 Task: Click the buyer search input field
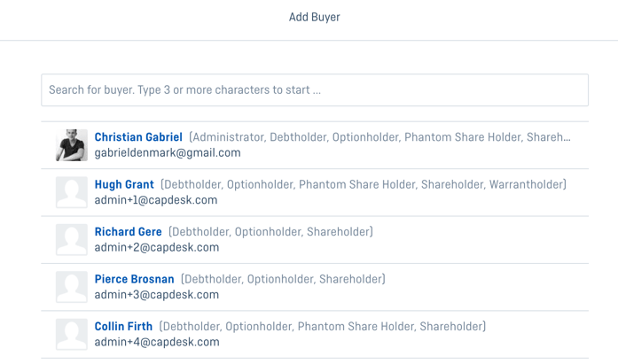(x=315, y=89)
